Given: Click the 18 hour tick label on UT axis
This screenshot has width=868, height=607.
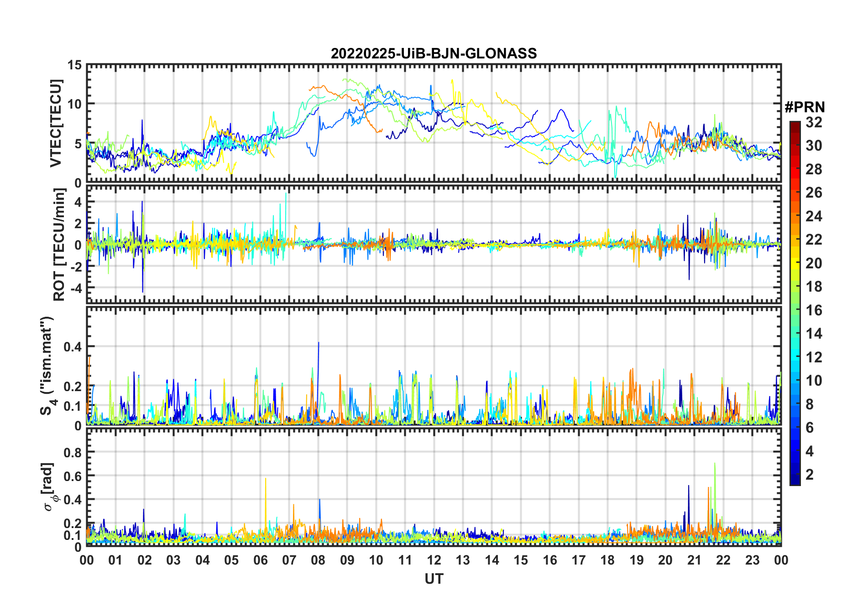Looking at the screenshot, I should coord(607,560).
